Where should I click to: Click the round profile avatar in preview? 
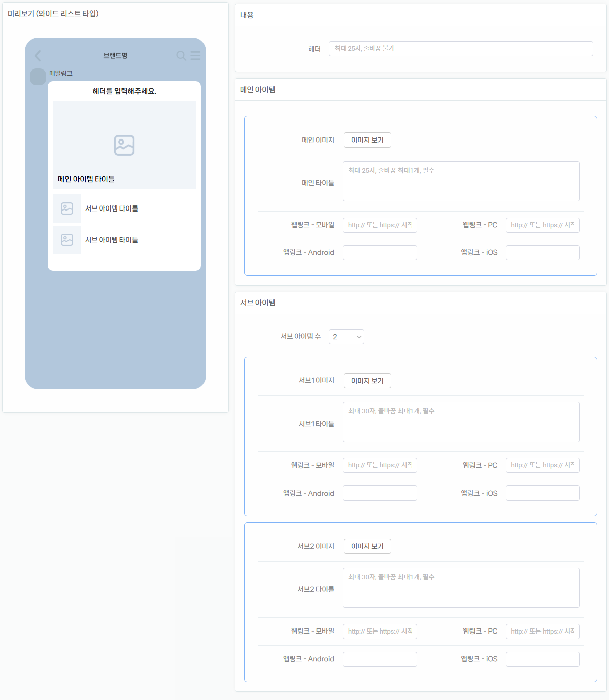click(38, 77)
